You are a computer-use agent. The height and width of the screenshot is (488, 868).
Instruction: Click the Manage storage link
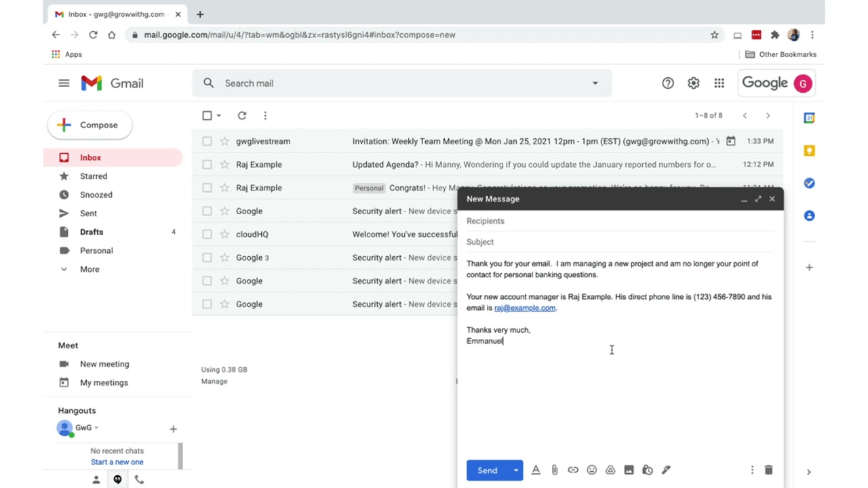[214, 381]
